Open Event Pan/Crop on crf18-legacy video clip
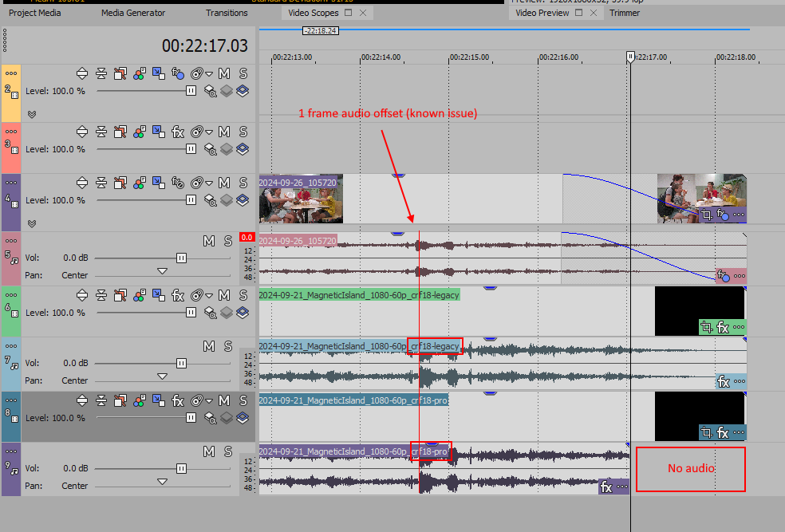The width and height of the screenshot is (785, 532). [705, 327]
